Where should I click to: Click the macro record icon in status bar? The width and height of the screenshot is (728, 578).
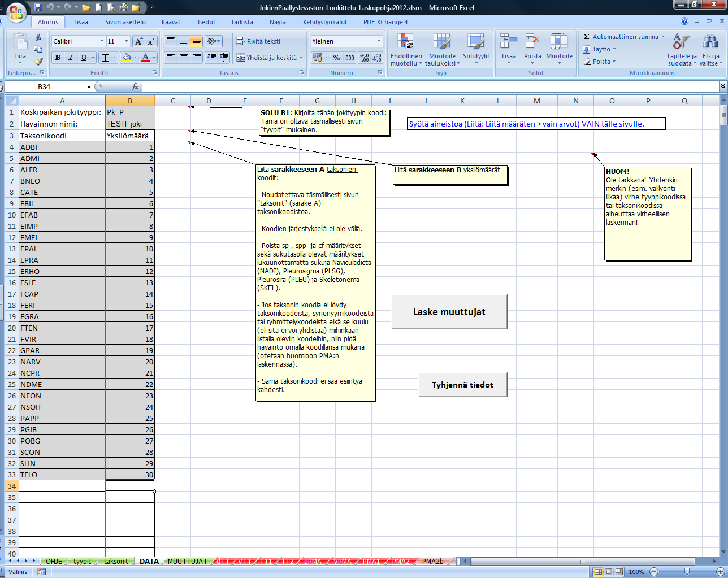[41, 572]
